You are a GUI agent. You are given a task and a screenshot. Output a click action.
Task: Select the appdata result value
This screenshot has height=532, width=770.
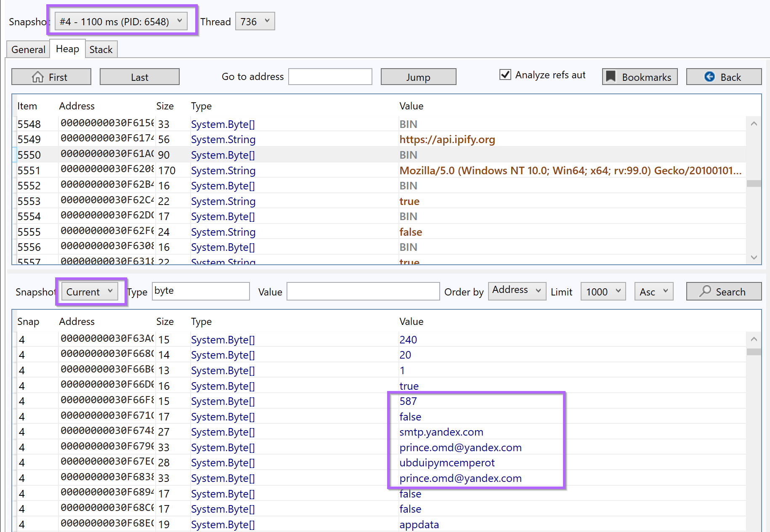click(x=419, y=524)
